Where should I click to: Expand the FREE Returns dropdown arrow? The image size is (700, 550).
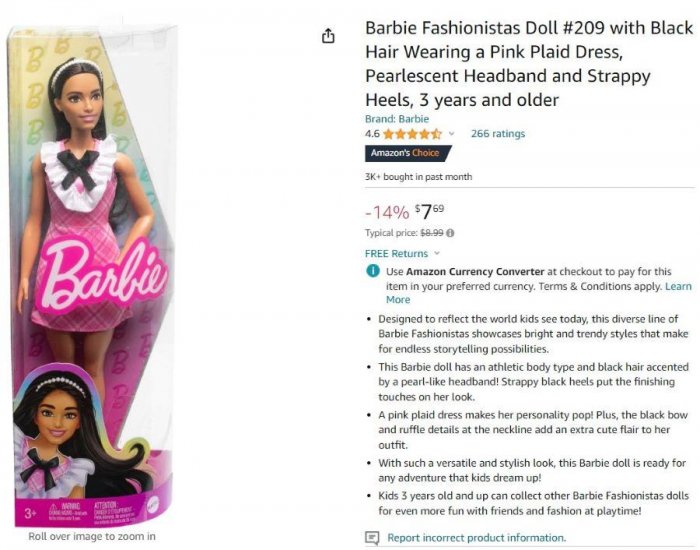pyautogui.click(x=437, y=253)
